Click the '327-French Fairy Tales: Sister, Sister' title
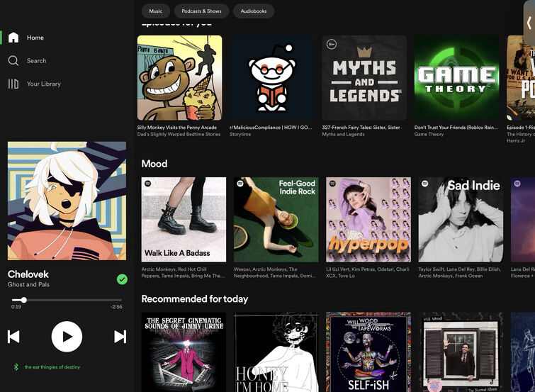The width and height of the screenshot is (535, 392). pyautogui.click(x=361, y=128)
